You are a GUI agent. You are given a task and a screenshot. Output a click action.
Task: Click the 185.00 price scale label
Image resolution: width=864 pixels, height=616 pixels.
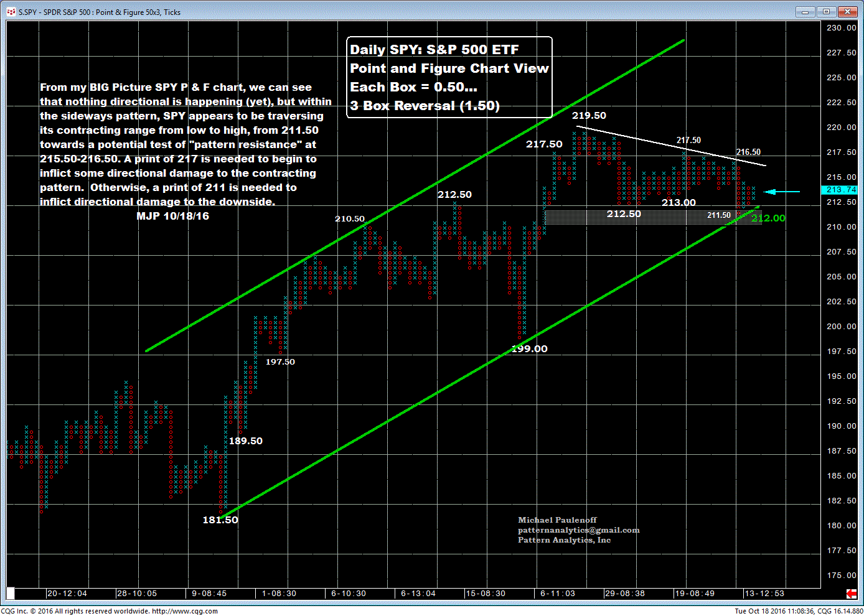(842, 476)
